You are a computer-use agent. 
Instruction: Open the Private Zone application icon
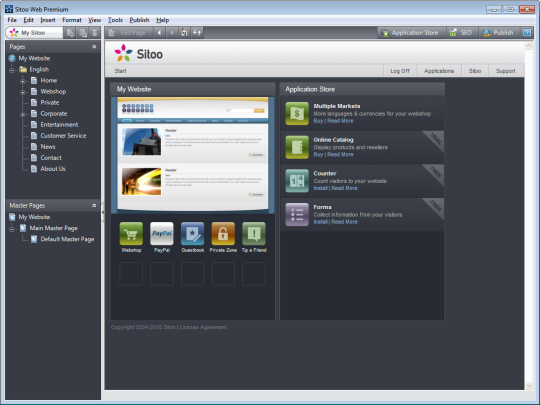(223, 233)
